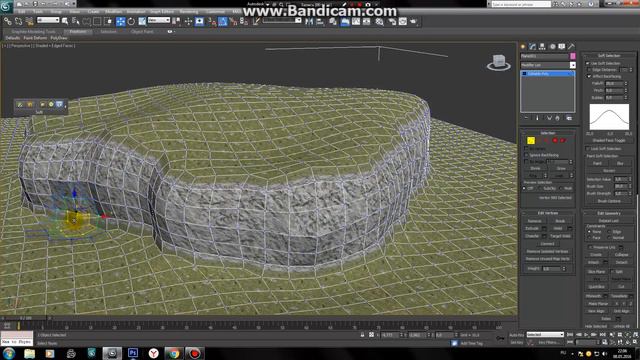
Task: Open the Modify command panel tab
Action: point(532,47)
